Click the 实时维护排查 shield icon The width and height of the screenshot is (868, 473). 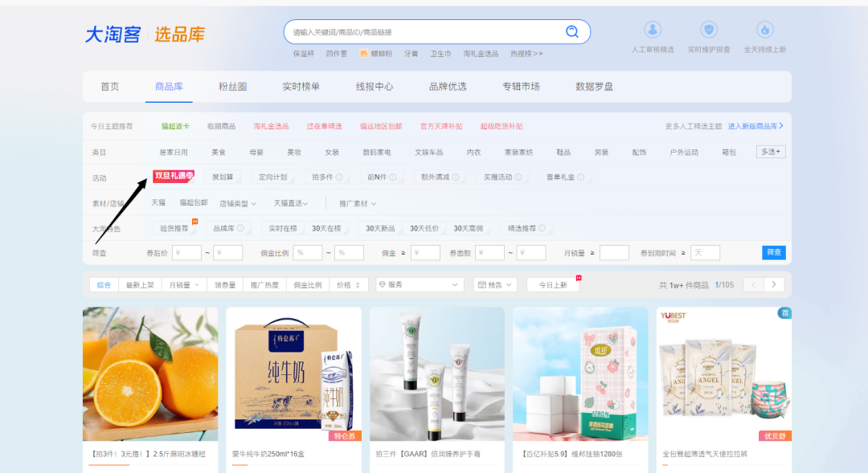(x=709, y=30)
